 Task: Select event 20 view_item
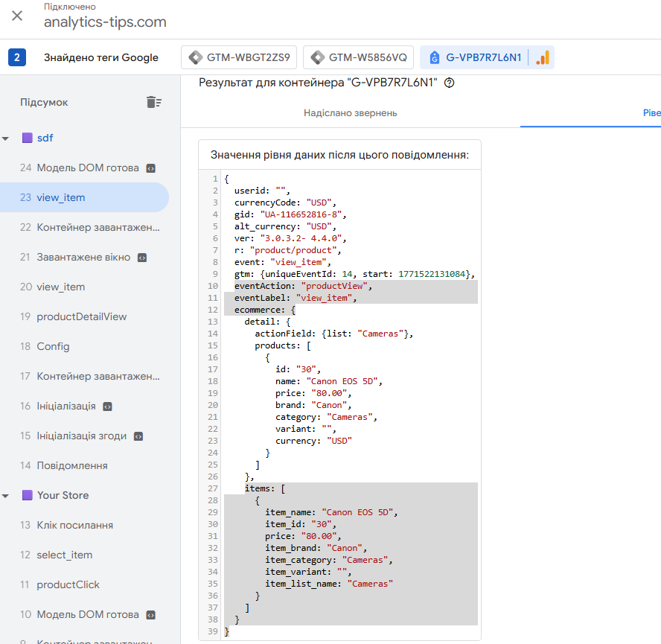61,287
